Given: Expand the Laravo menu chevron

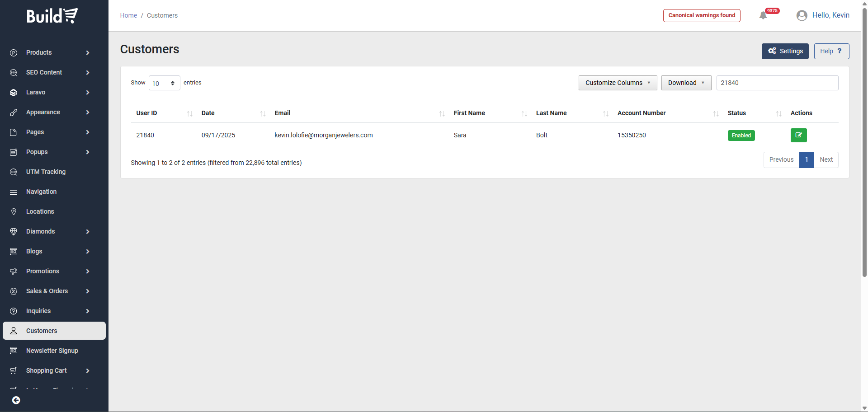Looking at the screenshot, I should [x=88, y=93].
